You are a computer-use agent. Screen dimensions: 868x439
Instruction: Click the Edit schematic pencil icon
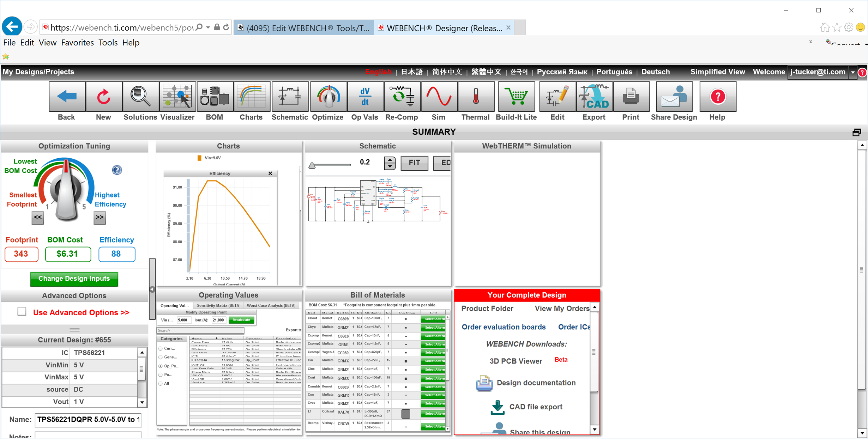[x=557, y=97]
